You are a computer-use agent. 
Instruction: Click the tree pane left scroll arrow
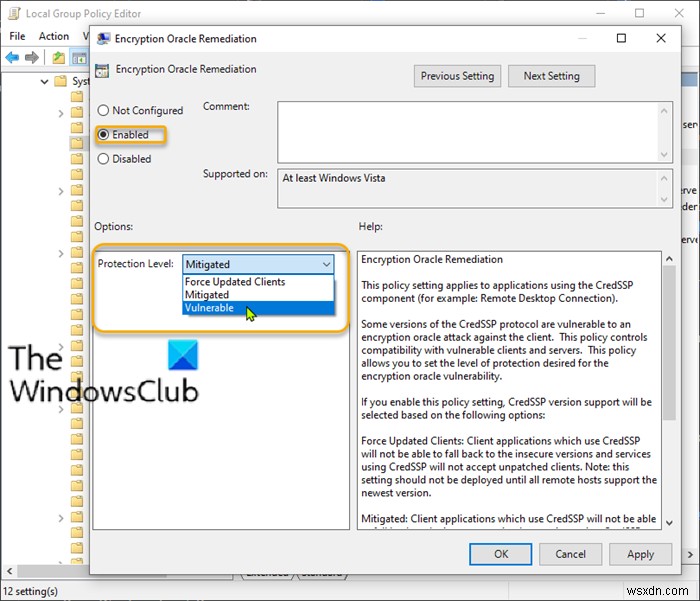[9, 571]
